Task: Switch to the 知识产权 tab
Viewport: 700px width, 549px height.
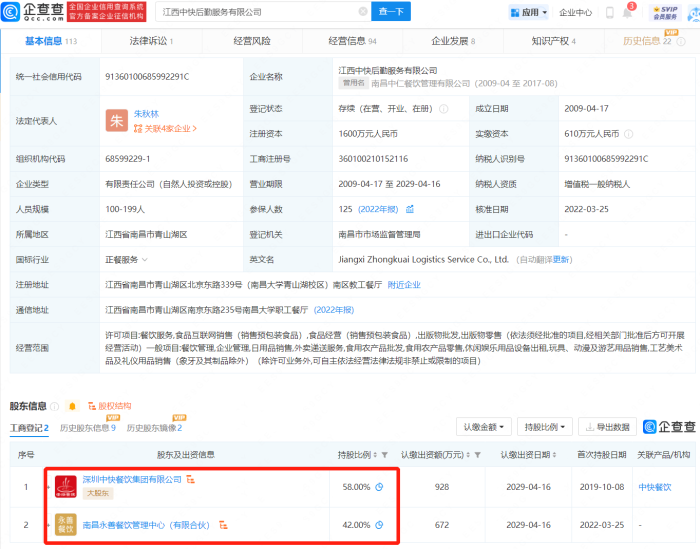Action: tap(554, 41)
